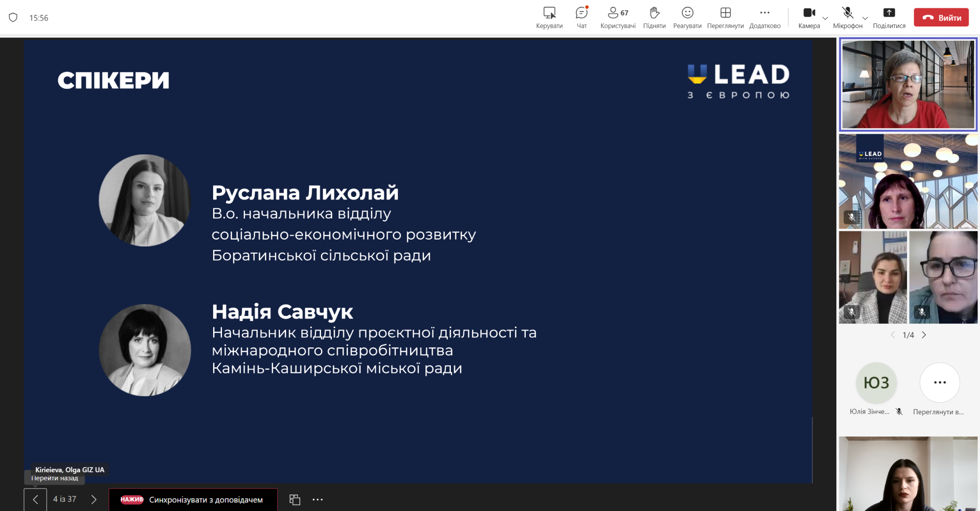Go to previous slide
Viewport: 980px width, 511px height.
[35, 500]
